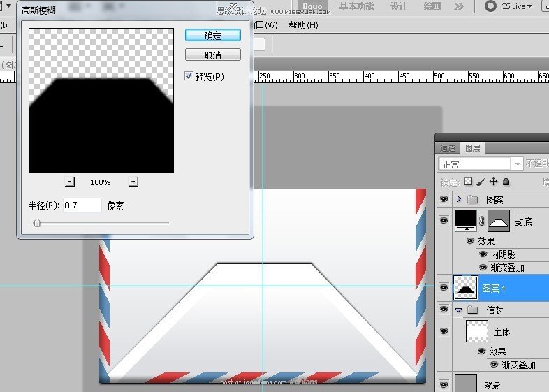
Task: Expand the 图案 group triangle
Action: click(x=459, y=199)
